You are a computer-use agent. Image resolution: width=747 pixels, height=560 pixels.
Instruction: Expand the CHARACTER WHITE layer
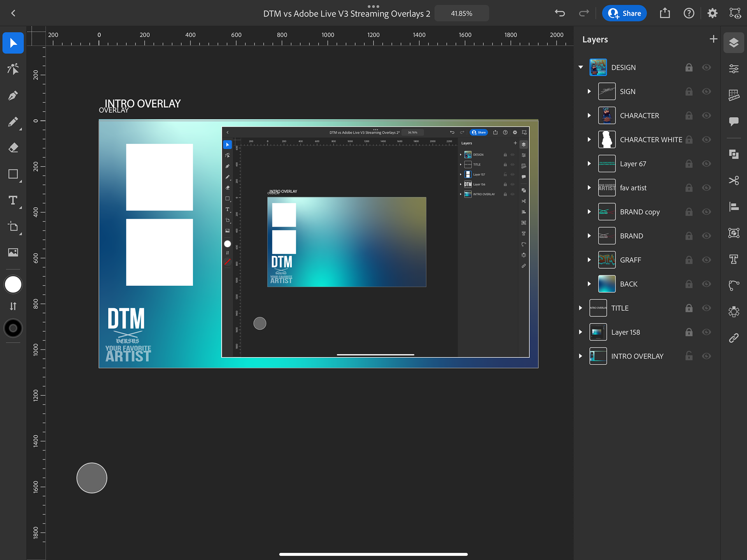589,139
